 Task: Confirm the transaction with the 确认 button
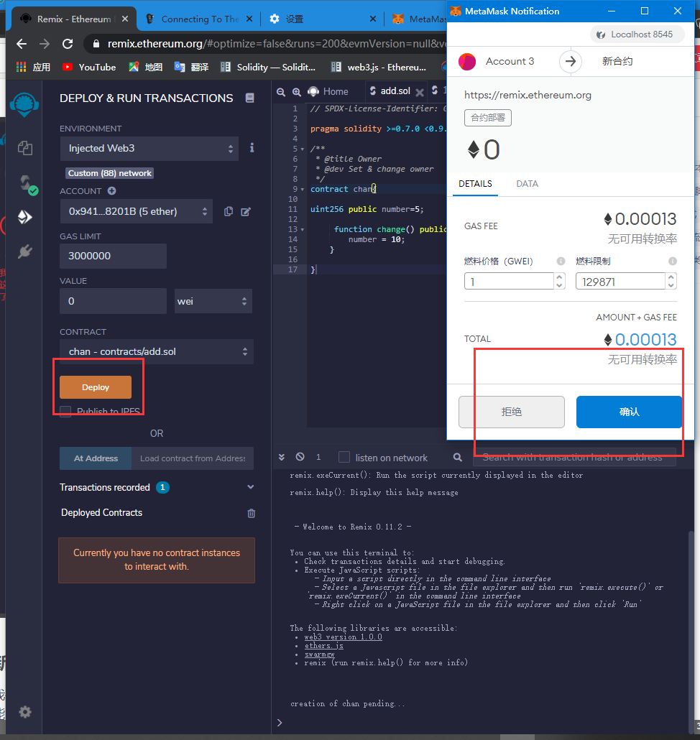pyautogui.click(x=629, y=412)
